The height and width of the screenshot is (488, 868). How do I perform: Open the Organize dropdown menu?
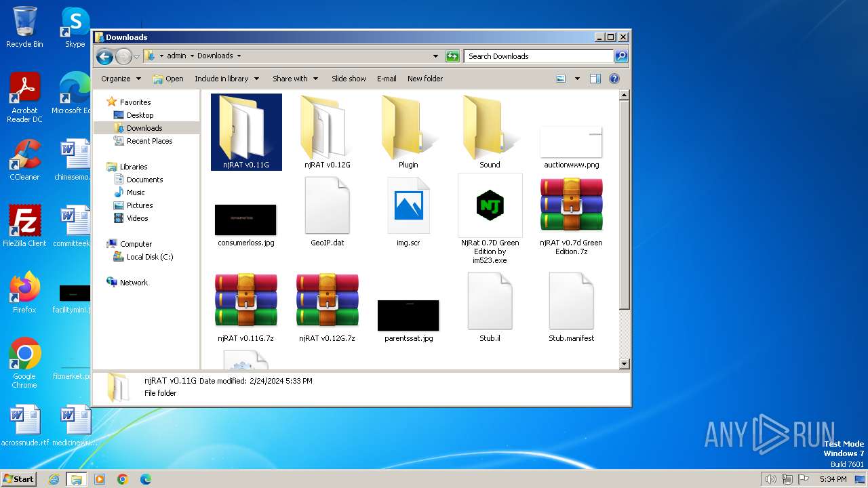tap(121, 79)
